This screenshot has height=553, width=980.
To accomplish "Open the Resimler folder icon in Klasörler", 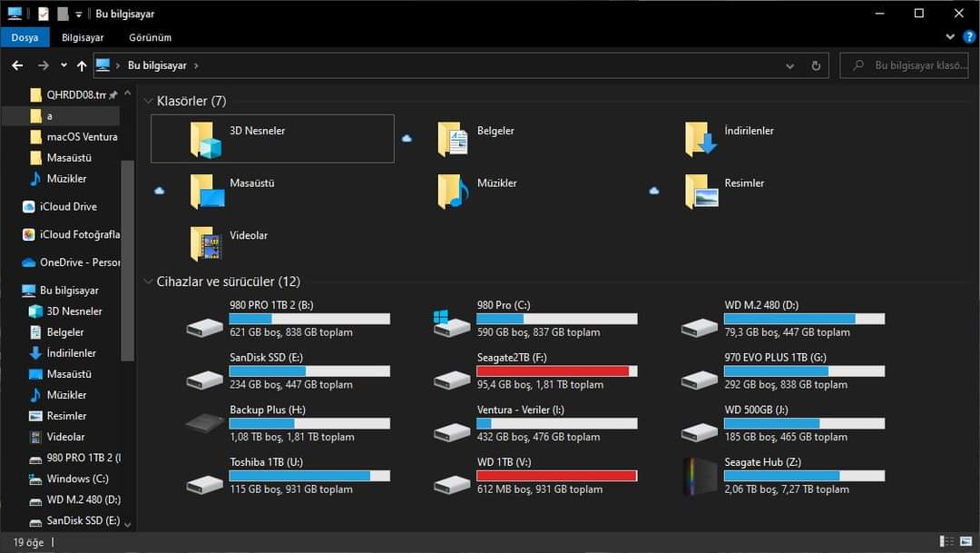I will 701,192.
